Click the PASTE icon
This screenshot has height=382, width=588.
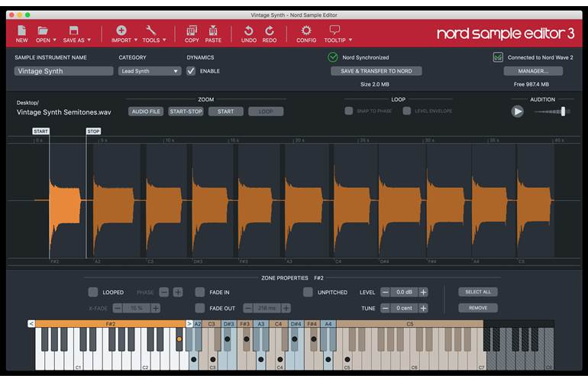213,30
